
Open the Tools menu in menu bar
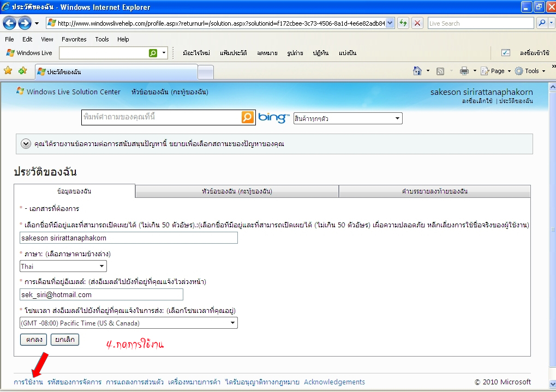tap(102, 39)
